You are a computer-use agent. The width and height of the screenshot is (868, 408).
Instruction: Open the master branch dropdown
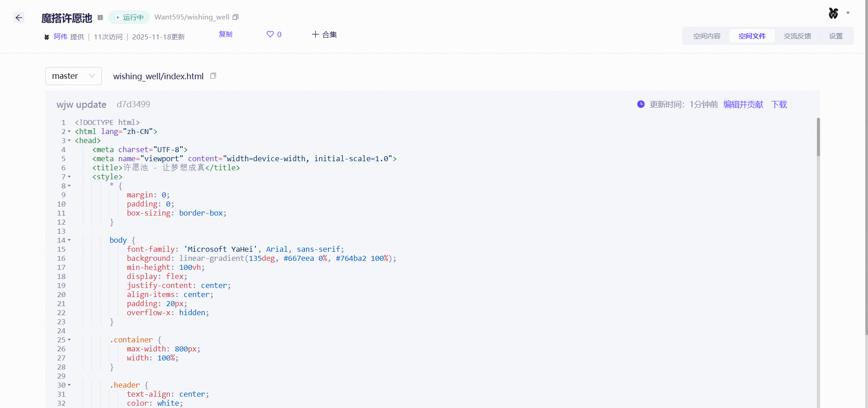73,76
